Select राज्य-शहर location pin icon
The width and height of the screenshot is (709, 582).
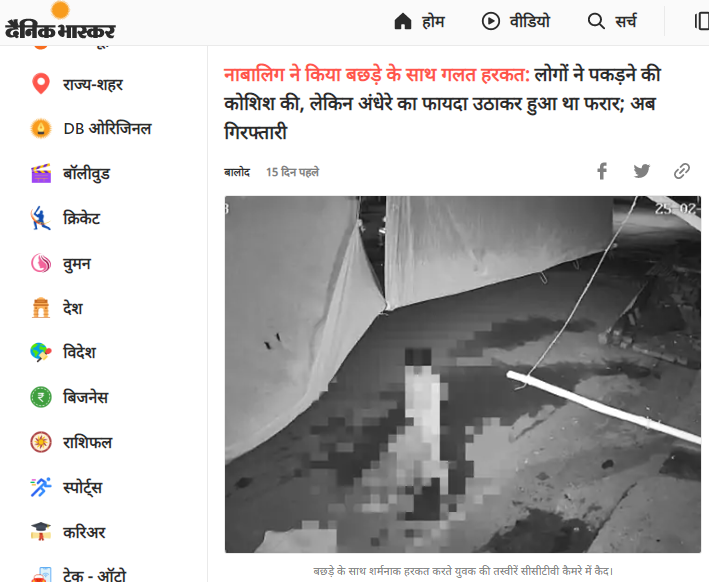click(41, 84)
